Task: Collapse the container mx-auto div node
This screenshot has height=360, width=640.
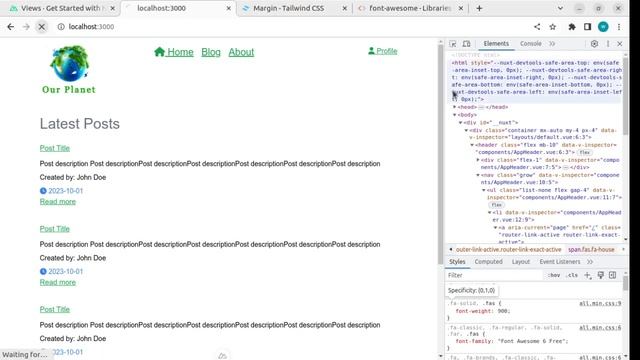Action: (x=466, y=130)
